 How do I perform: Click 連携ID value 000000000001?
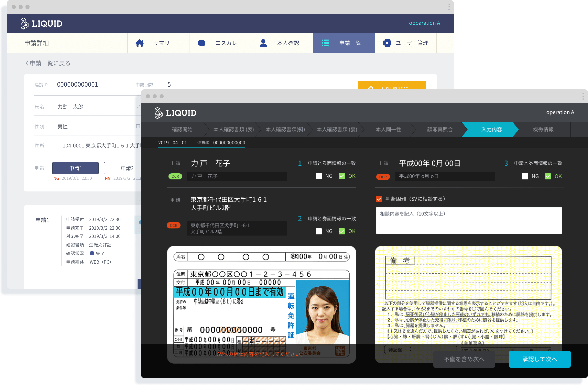click(x=78, y=84)
